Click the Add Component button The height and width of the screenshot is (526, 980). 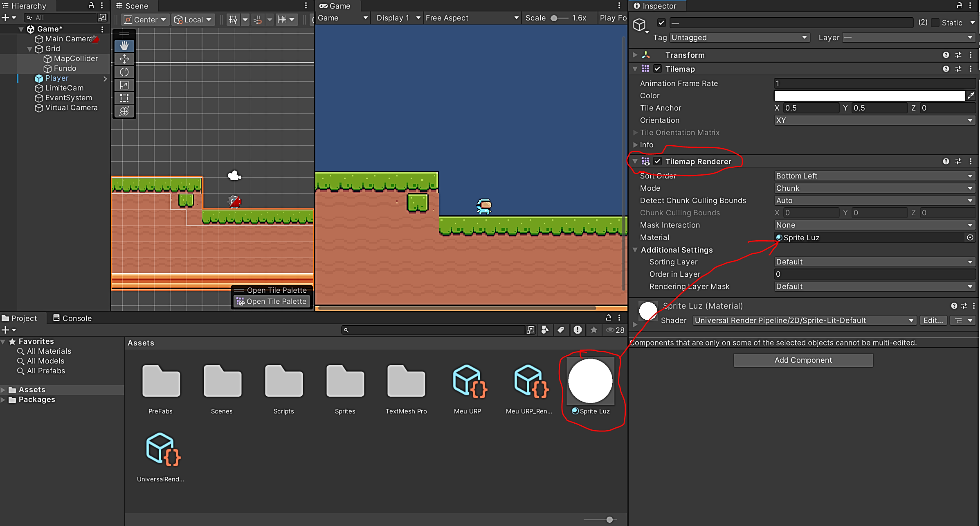(803, 360)
